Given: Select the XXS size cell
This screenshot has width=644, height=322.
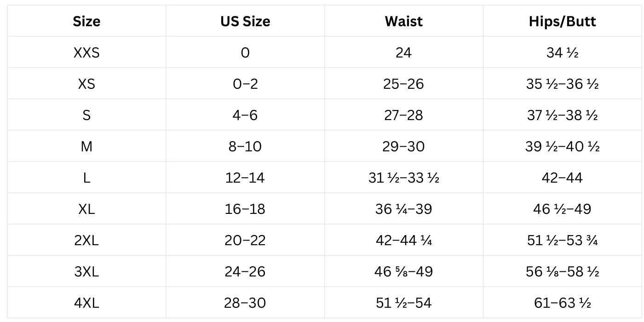Looking at the screenshot, I should pyautogui.click(x=86, y=52).
